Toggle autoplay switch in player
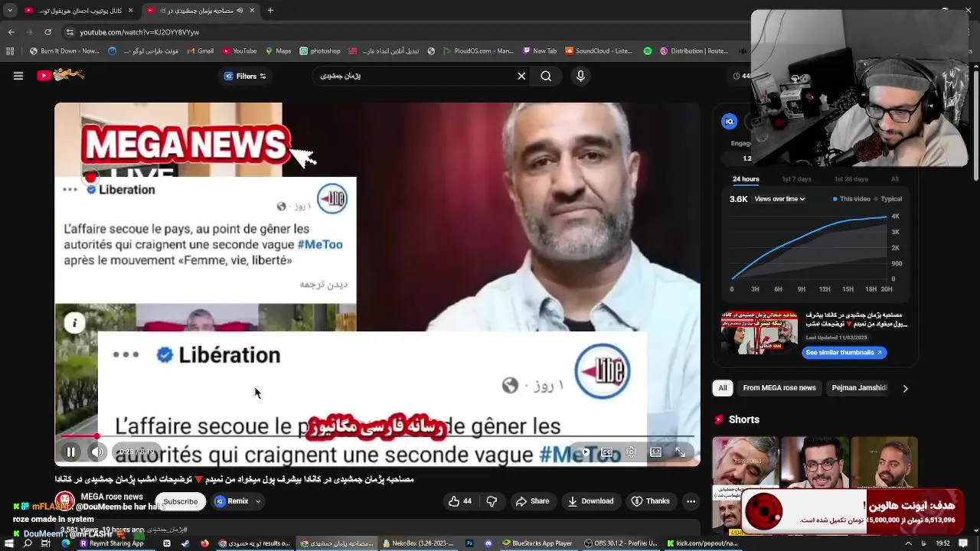The image size is (980, 551). [x=584, y=452]
